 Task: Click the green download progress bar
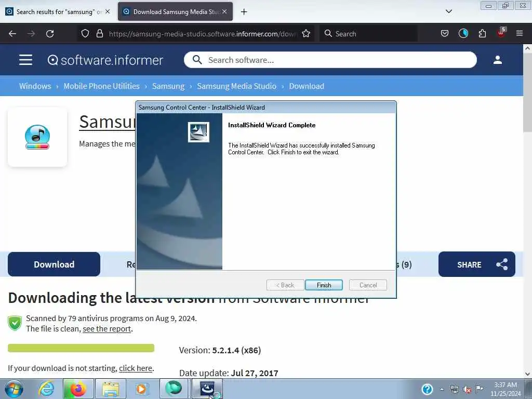[81, 348]
